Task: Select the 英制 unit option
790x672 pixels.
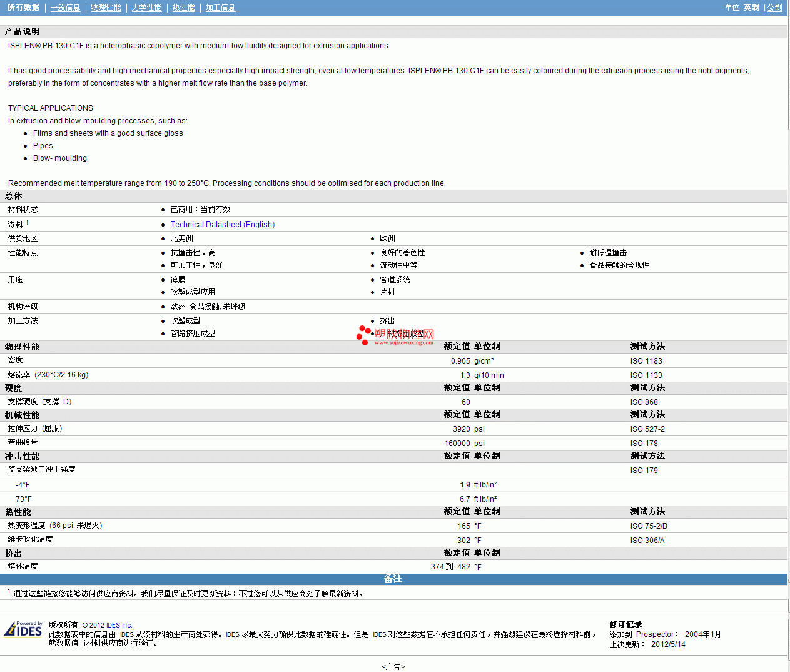Action: (752, 8)
